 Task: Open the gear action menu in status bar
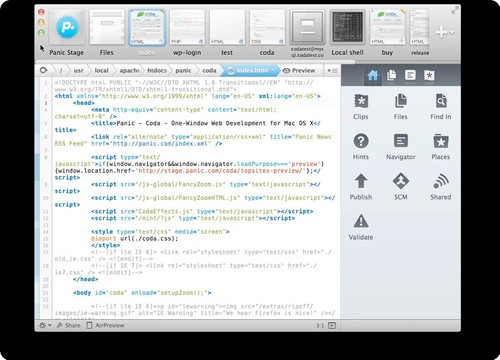[45, 325]
